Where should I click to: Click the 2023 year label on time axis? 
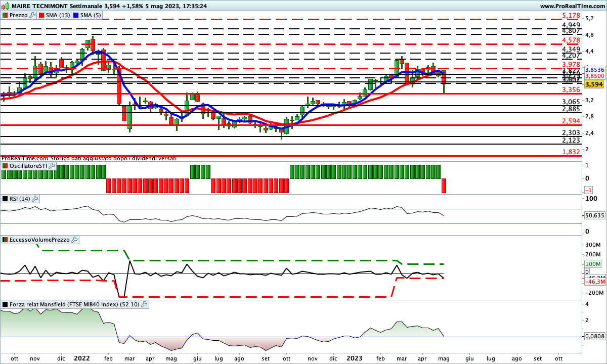[x=354, y=357]
